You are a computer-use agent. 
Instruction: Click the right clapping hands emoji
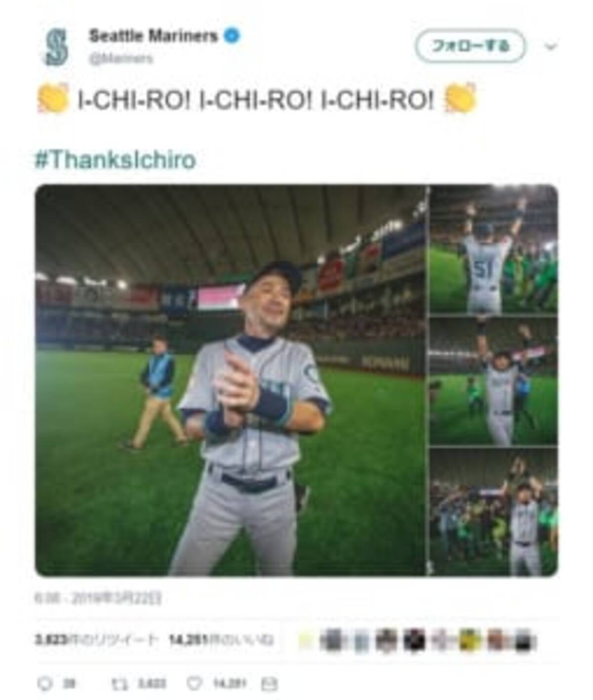coord(461,98)
